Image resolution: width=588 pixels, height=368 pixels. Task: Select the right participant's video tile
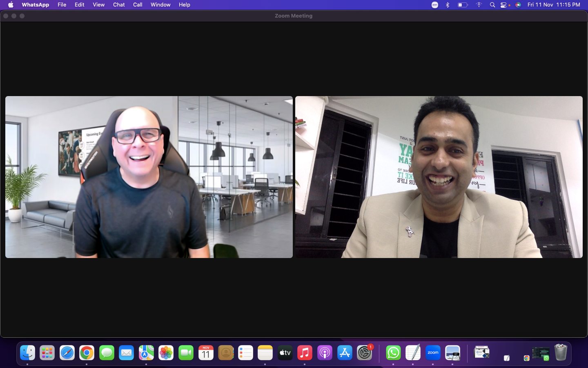coord(439,177)
